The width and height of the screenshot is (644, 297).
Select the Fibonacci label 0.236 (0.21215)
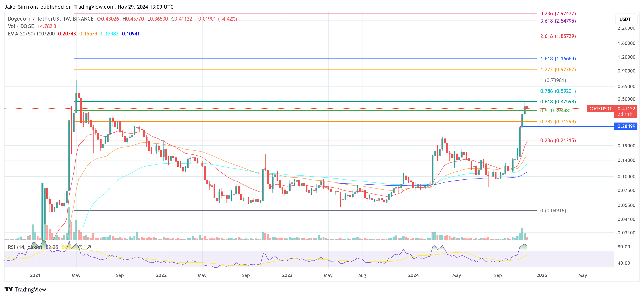click(x=558, y=140)
